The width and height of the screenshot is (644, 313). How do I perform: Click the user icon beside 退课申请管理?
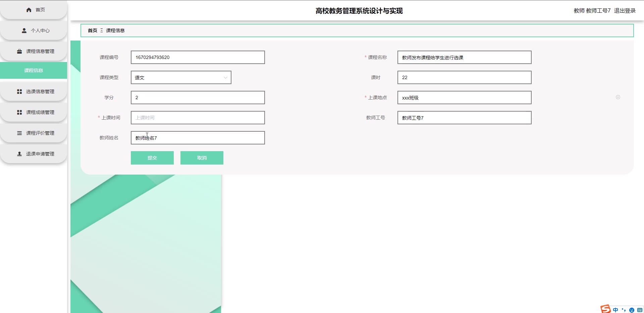tap(19, 154)
